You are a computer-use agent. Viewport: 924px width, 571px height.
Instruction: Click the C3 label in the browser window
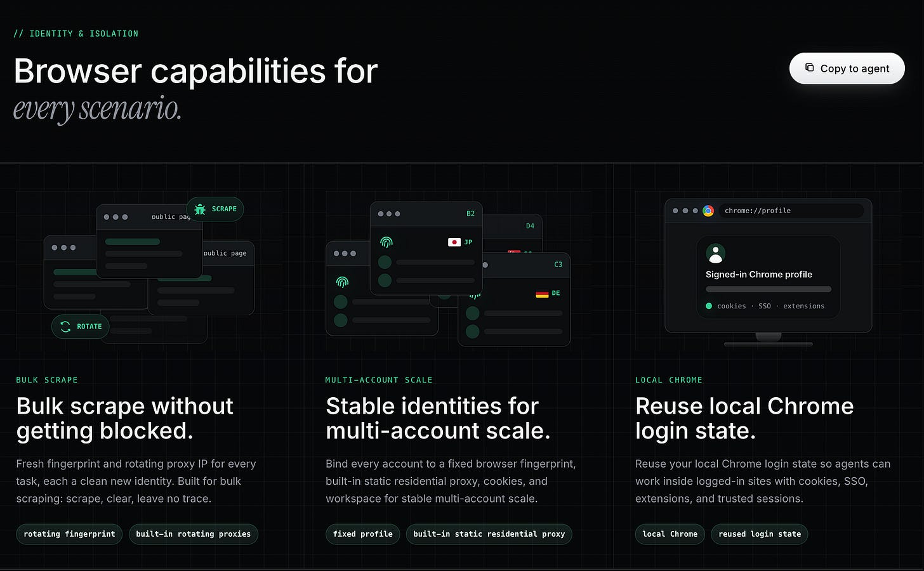[558, 265]
